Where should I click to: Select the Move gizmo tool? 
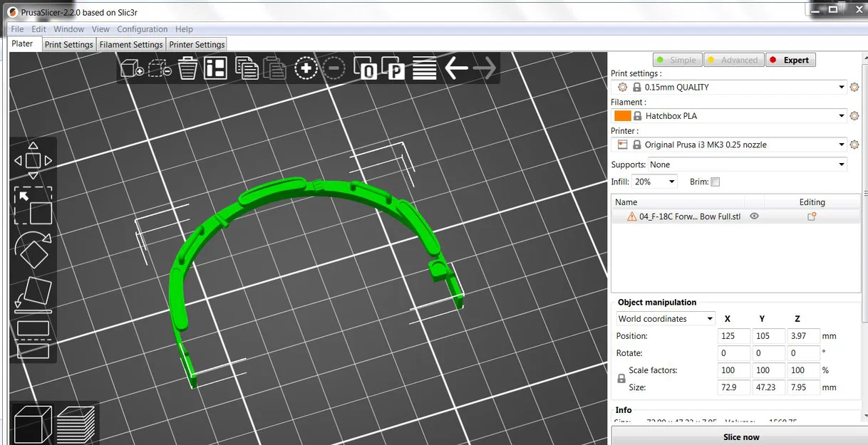click(33, 161)
